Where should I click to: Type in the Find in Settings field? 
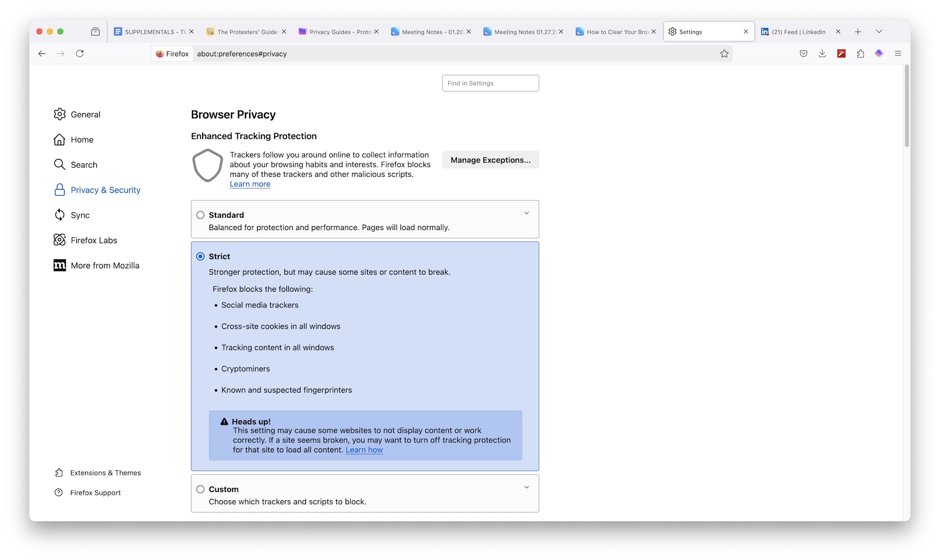point(490,83)
